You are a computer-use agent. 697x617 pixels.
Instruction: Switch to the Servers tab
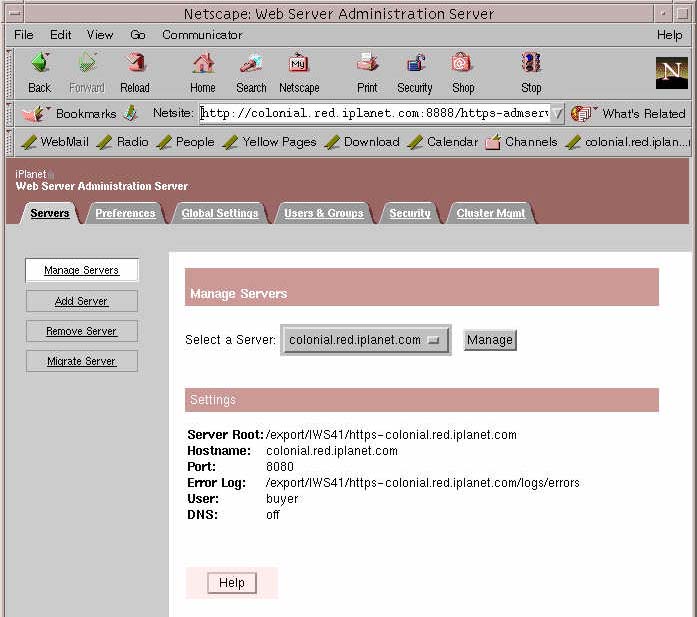click(x=50, y=213)
